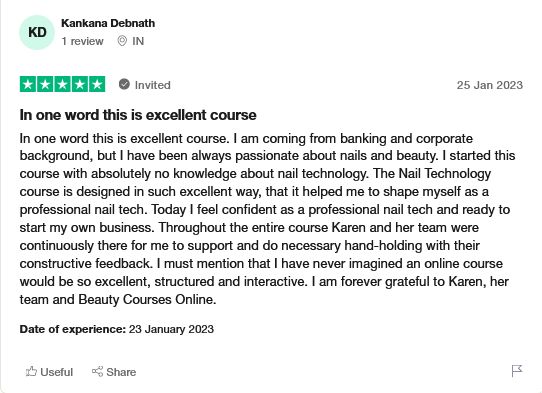Viewport: 542px width, 393px height.
Task: Share this review via Share label
Action: click(121, 372)
